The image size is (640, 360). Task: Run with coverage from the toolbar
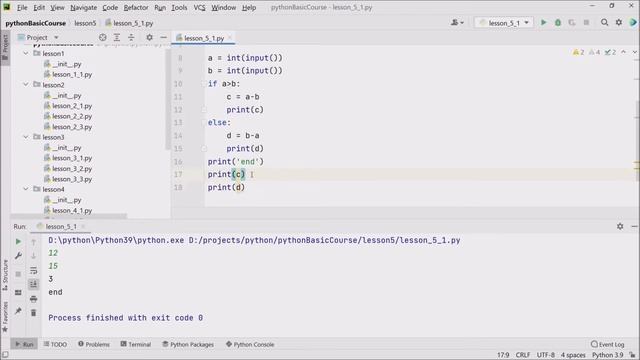(572, 23)
